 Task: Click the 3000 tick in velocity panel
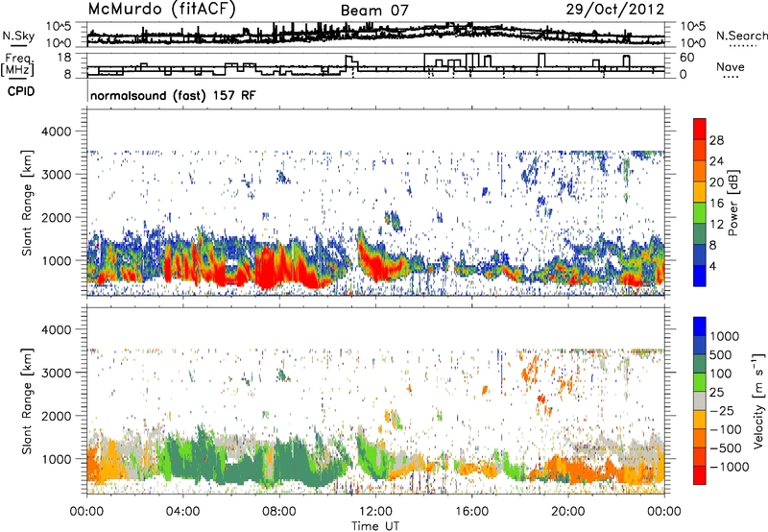tap(57, 373)
